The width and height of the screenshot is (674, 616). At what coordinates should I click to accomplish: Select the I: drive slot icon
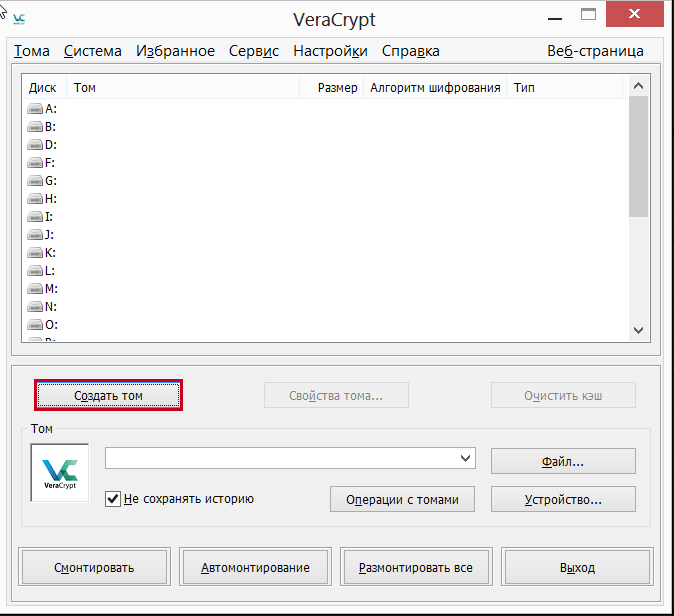(35, 217)
